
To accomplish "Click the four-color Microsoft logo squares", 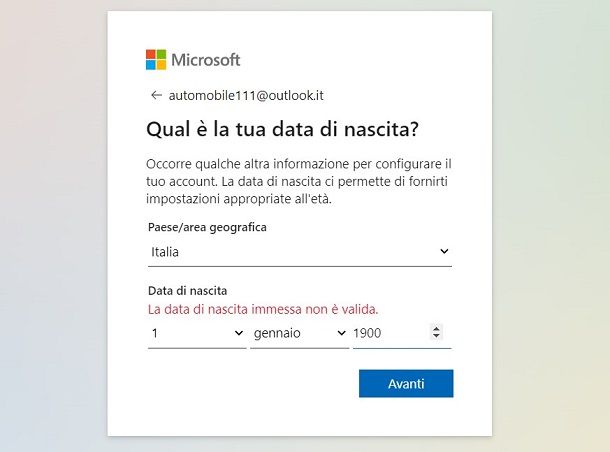I will 156,60.
